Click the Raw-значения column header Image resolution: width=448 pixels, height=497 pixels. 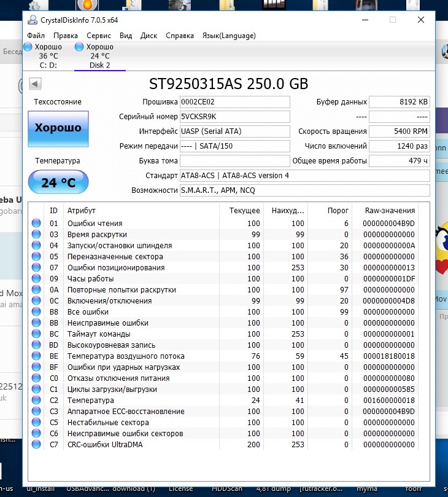click(x=390, y=211)
